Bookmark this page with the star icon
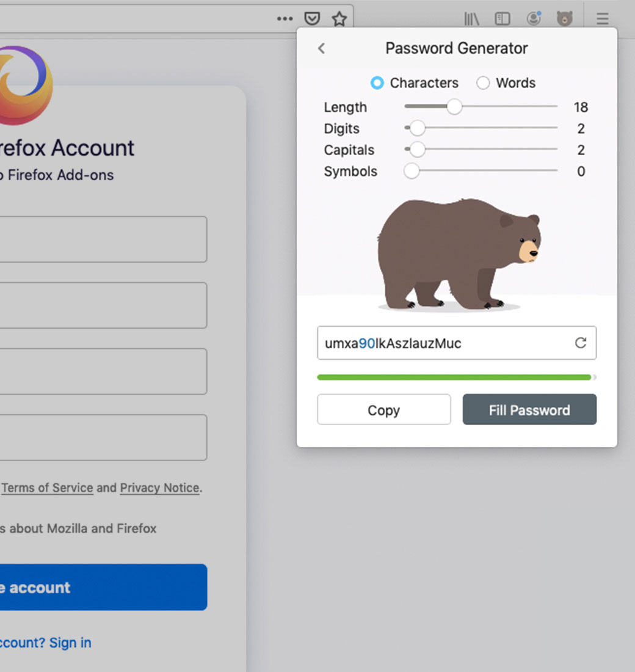The image size is (635, 672). [339, 19]
